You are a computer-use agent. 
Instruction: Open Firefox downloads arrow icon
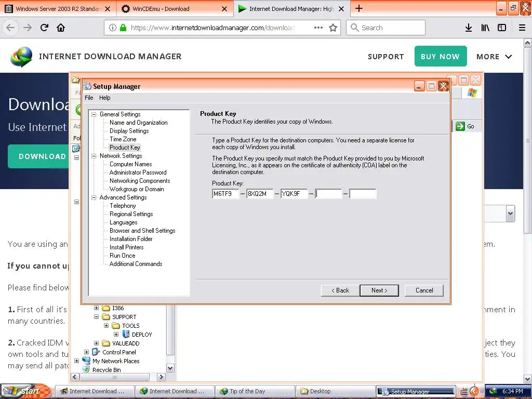pyautogui.click(x=469, y=28)
